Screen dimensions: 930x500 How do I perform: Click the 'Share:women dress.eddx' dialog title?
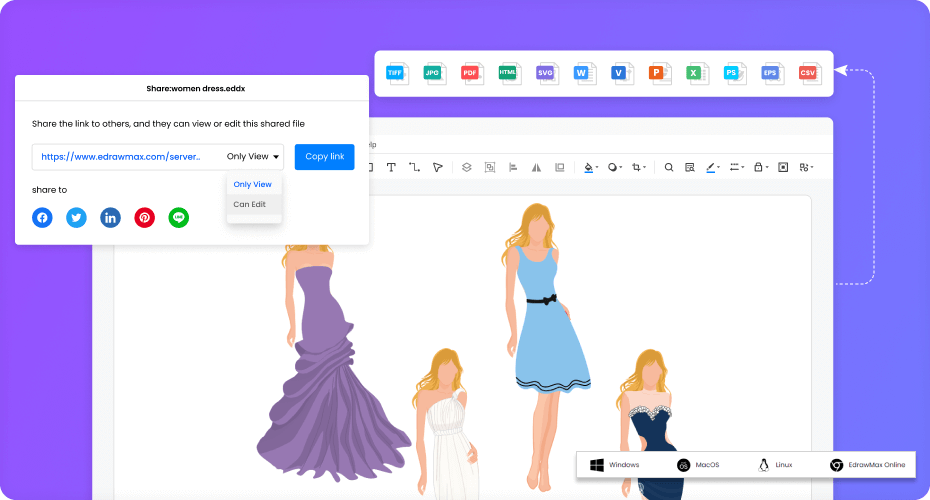pyautogui.click(x=196, y=88)
